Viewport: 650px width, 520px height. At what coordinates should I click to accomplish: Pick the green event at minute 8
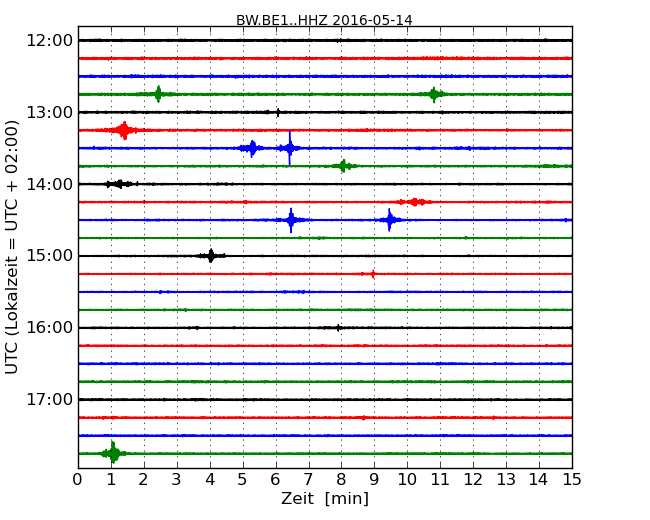point(343,166)
